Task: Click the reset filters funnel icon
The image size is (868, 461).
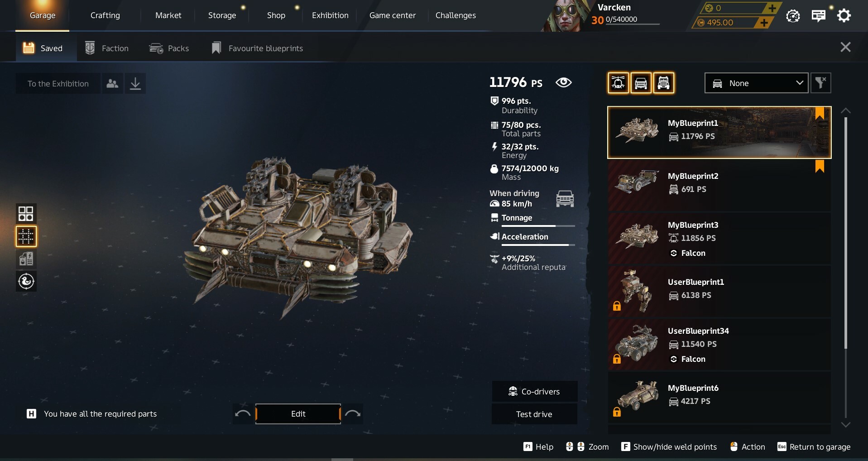Action: click(820, 83)
